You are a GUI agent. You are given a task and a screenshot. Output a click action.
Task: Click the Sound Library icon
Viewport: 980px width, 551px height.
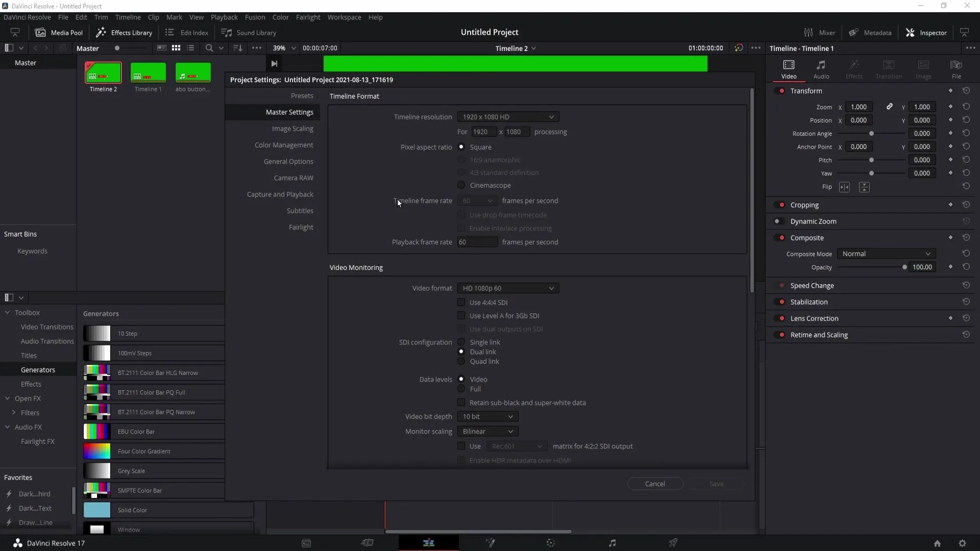pos(226,32)
